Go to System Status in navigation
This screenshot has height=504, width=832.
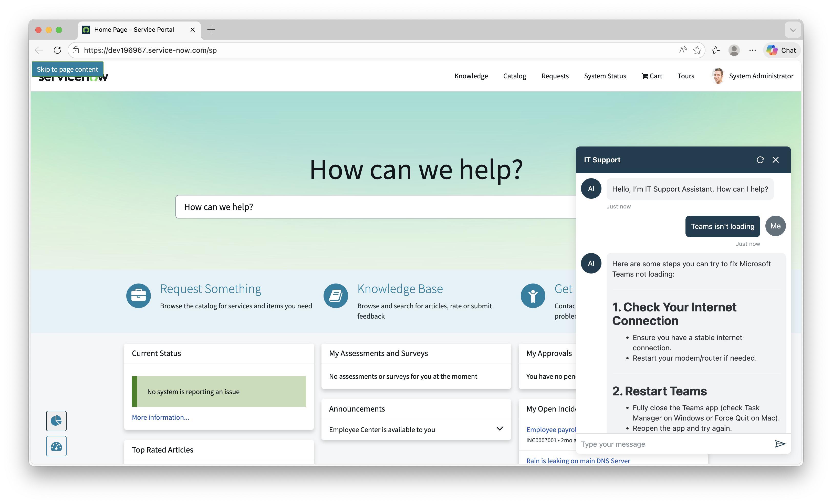pyautogui.click(x=605, y=76)
